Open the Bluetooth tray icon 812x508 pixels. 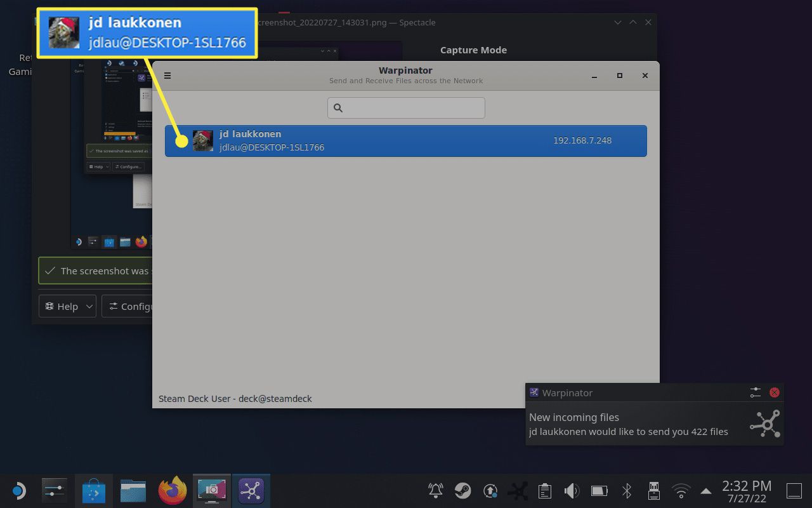click(x=627, y=490)
